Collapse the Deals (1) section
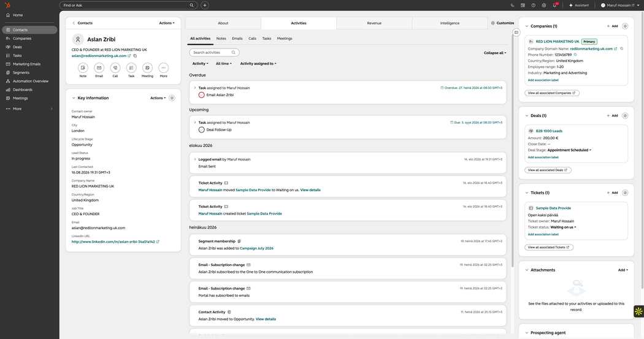The image size is (644, 339). [x=526, y=116]
